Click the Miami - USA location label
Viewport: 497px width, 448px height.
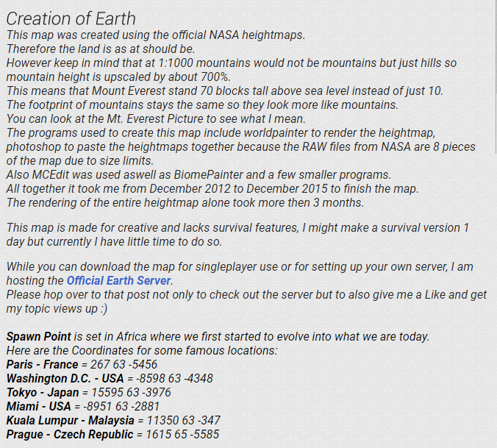[x=38, y=406]
